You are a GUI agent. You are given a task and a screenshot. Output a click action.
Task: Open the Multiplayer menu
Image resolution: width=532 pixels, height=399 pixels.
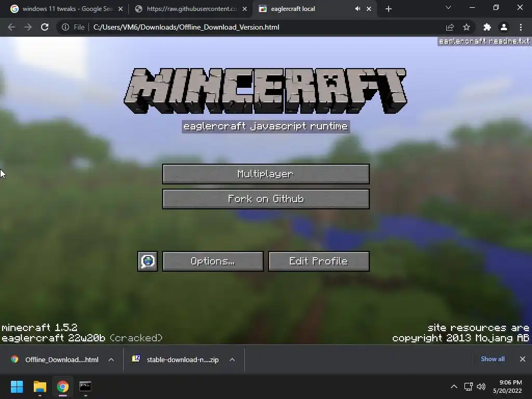pyautogui.click(x=265, y=174)
